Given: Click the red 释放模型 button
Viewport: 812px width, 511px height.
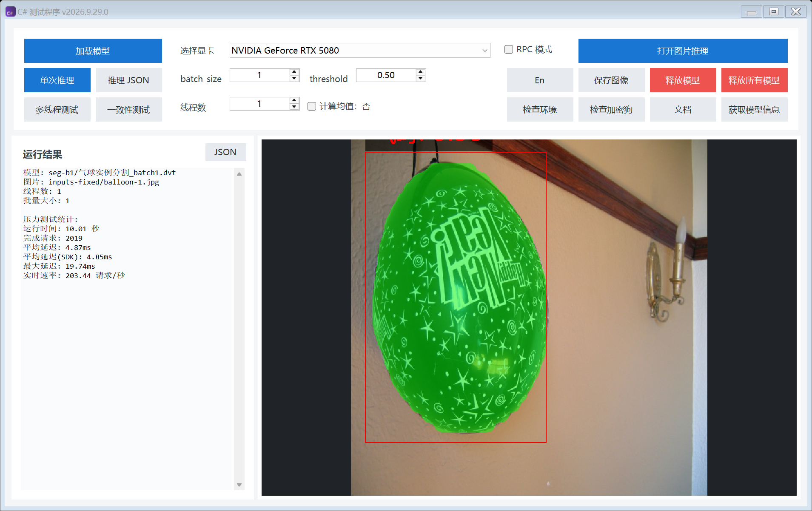Looking at the screenshot, I should [x=683, y=80].
